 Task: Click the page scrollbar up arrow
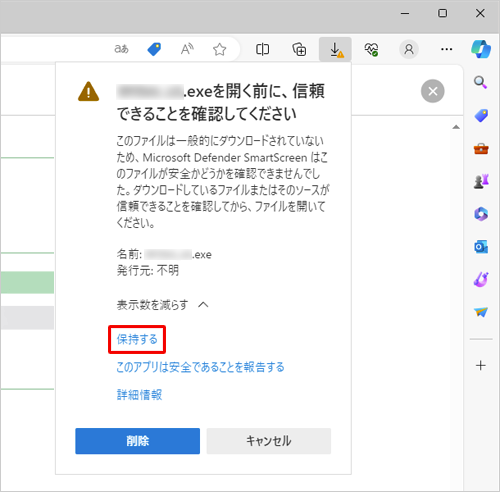point(456,127)
